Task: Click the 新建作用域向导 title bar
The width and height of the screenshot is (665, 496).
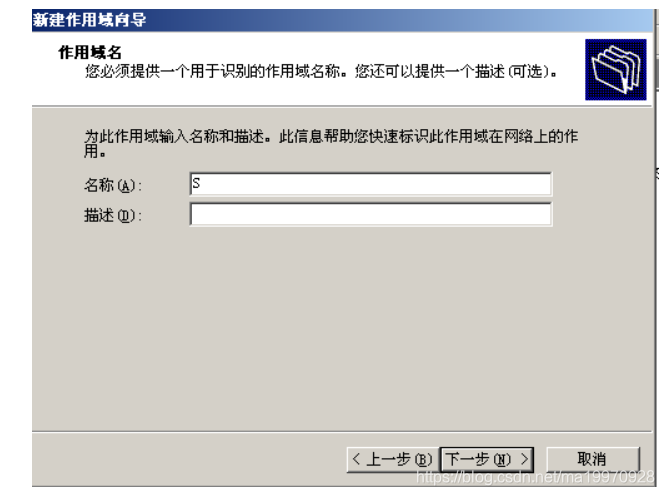Action: tap(342, 20)
